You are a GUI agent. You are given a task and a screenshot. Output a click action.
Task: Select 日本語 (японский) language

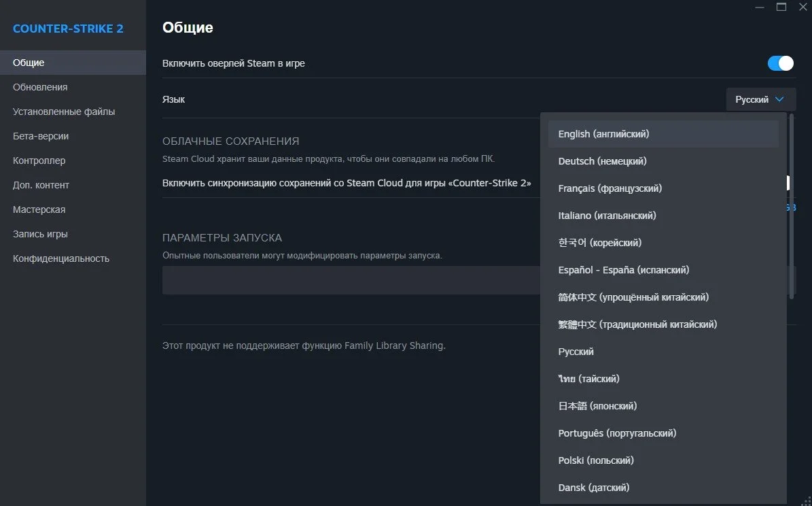pos(663,407)
